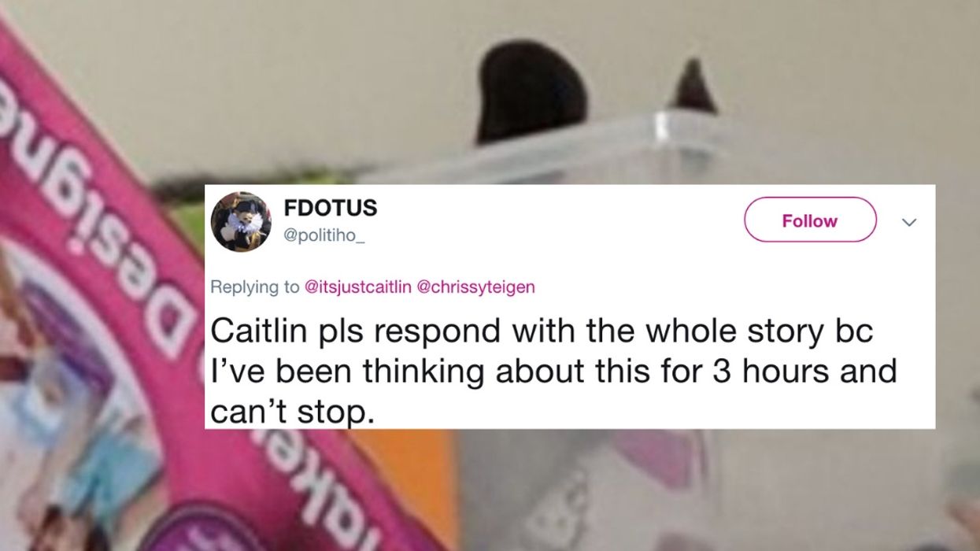Open the @politiho_ handle
980x551 pixels.
(324, 236)
